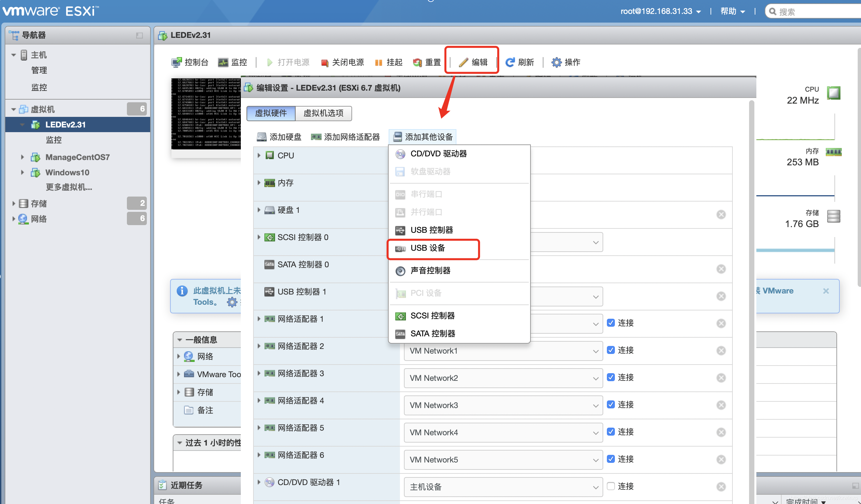This screenshot has height=504, width=861.
Task: Open the VM Network1 dropdown
Action: coord(503,351)
